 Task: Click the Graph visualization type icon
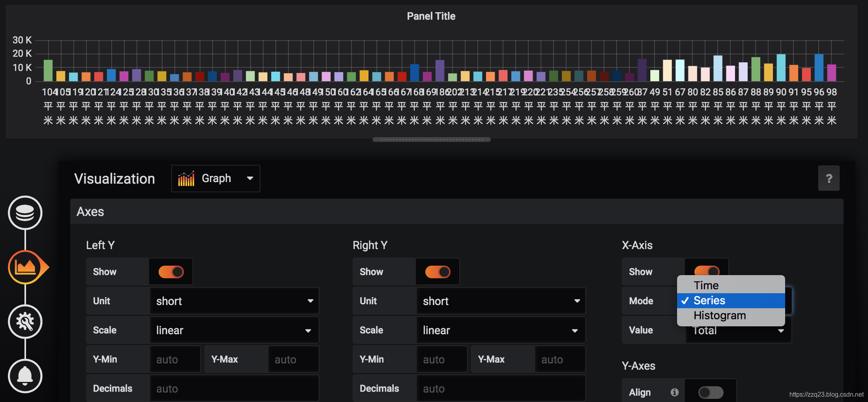coord(186,179)
